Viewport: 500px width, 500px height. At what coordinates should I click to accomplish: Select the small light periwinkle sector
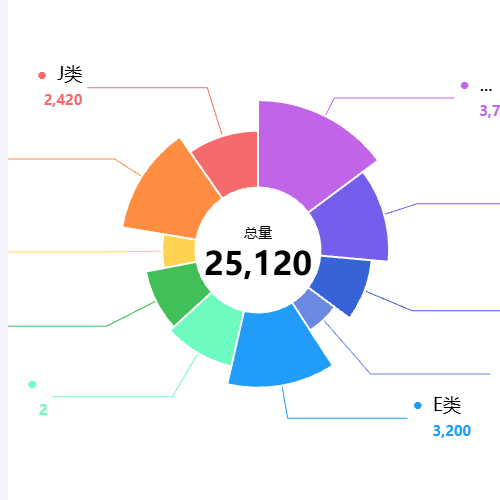(314, 308)
